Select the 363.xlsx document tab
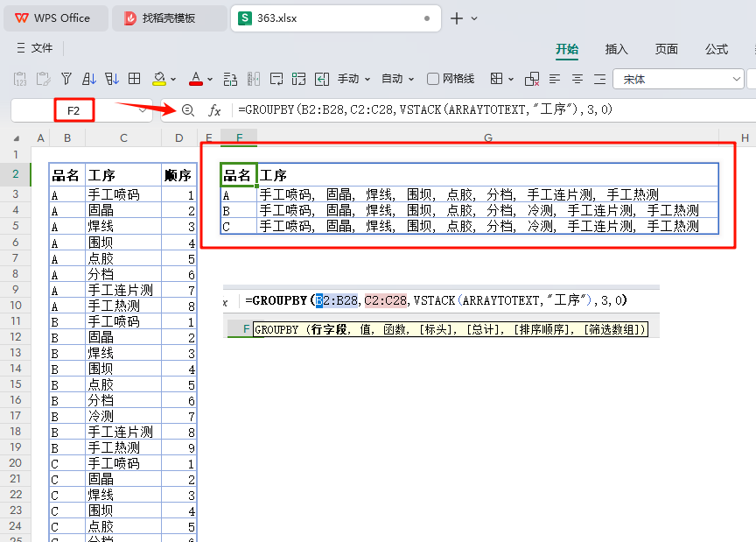The width and height of the screenshot is (756, 542). (x=336, y=18)
